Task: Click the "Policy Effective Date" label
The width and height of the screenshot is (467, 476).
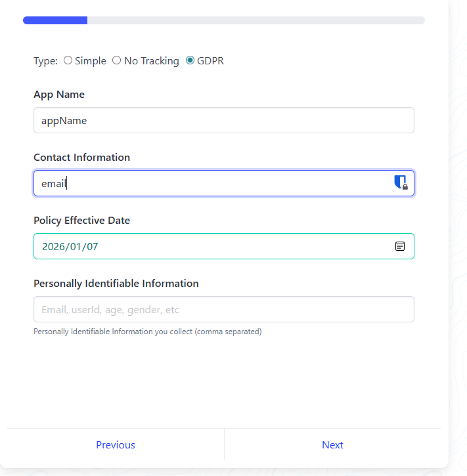Action: (x=81, y=221)
